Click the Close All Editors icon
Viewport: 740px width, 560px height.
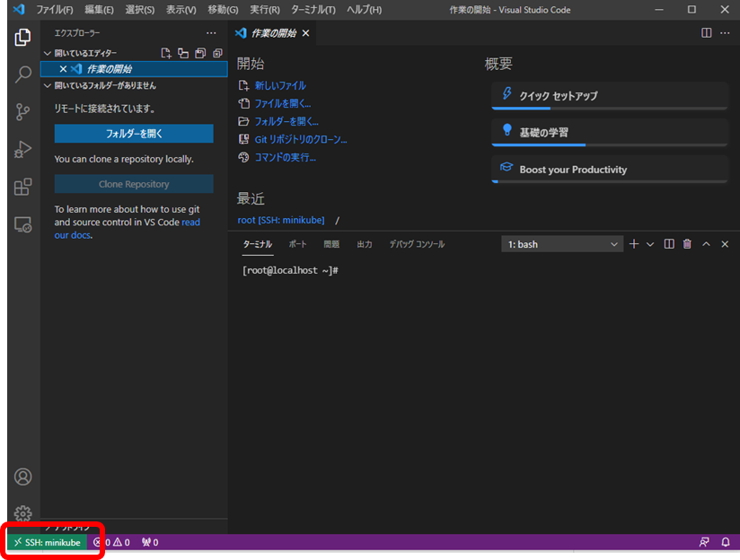pyautogui.click(x=217, y=53)
